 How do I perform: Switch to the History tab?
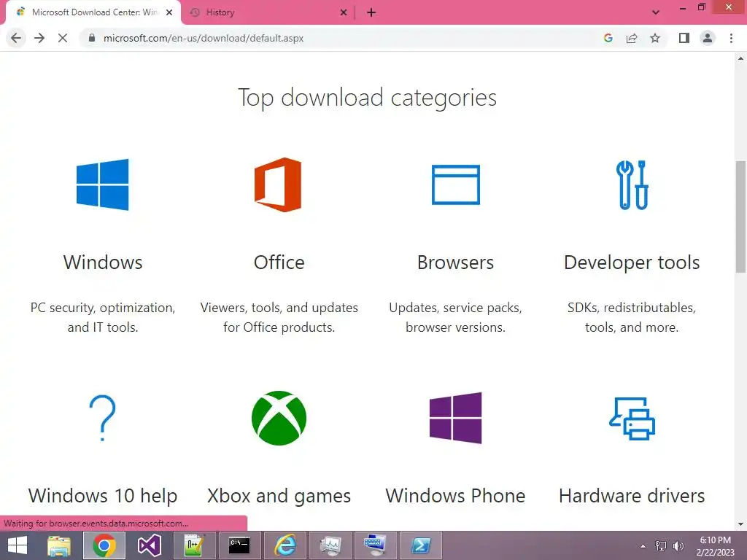click(x=267, y=12)
